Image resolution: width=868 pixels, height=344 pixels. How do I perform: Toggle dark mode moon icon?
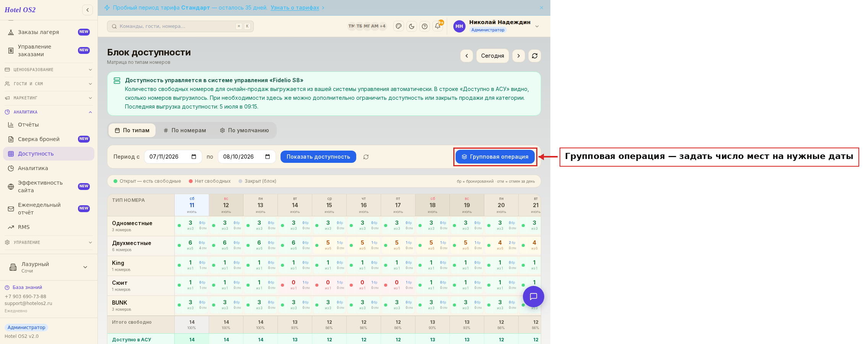click(x=412, y=26)
